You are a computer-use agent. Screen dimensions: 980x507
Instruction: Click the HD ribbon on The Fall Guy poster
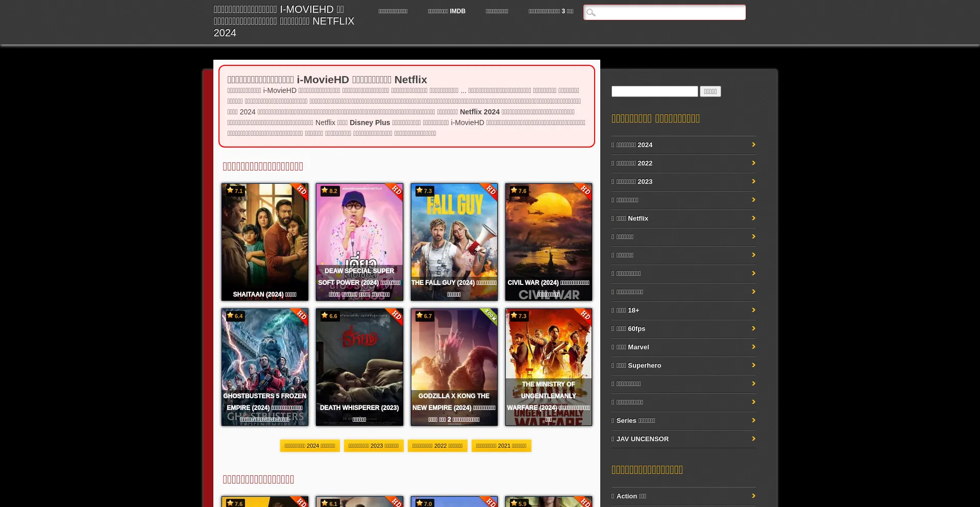click(x=488, y=191)
